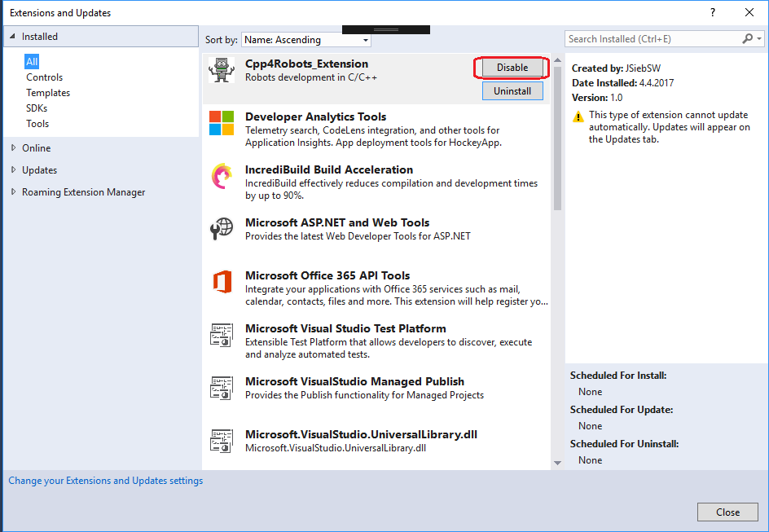Click the IncrediBuild Build Acceleration icon

(222, 176)
